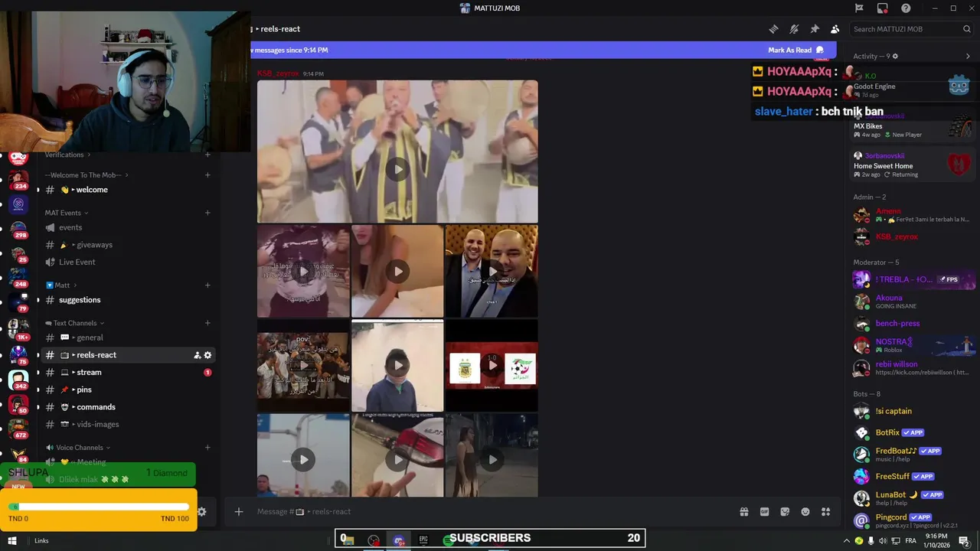Open the Windows Start button
980x551 pixels.
[x=12, y=540]
